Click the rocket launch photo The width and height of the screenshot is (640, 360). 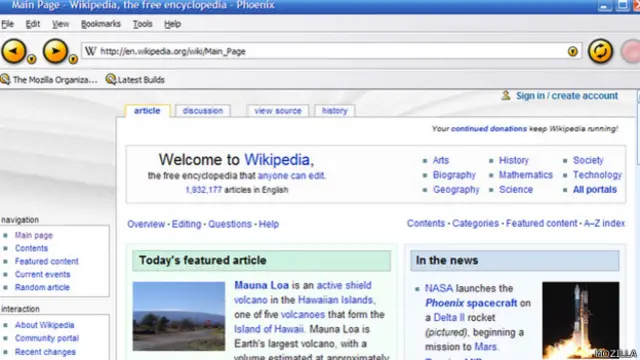coord(580,320)
